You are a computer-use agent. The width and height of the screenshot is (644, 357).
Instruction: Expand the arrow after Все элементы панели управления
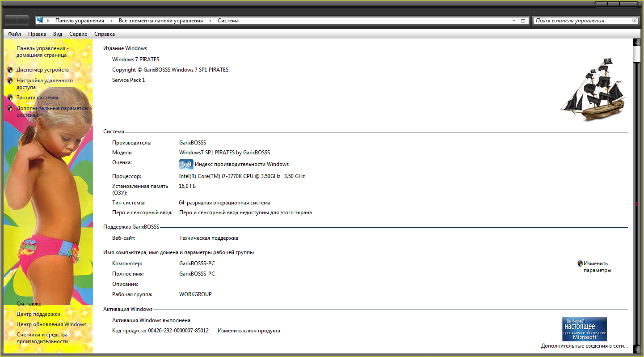point(210,21)
